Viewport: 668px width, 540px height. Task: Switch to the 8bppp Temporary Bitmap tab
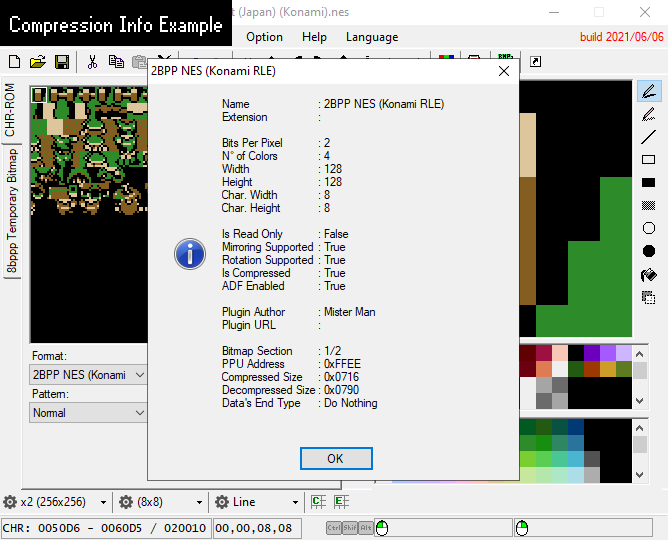click(x=12, y=211)
